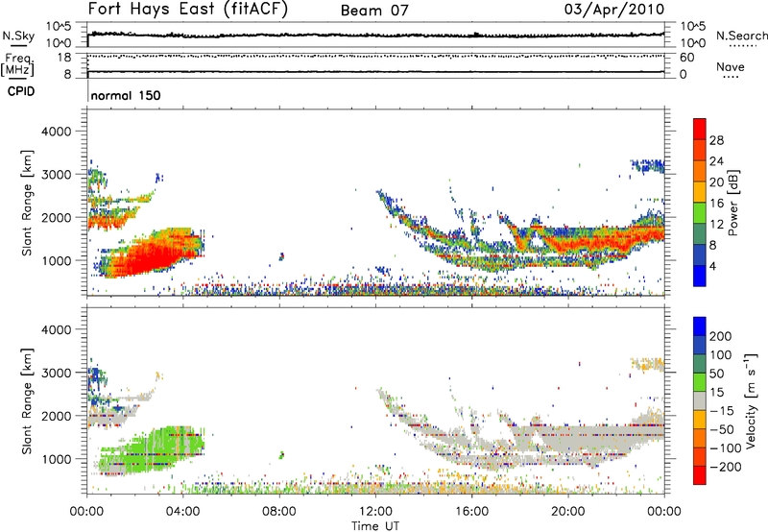Click the '04:00' time axis tick label
768x532 pixels.
click(183, 512)
